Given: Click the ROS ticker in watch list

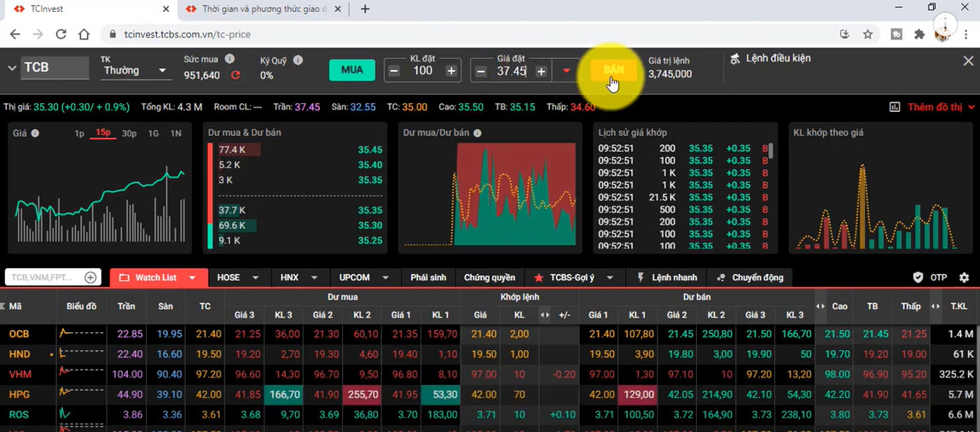Looking at the screenshot, I should 20,414.
